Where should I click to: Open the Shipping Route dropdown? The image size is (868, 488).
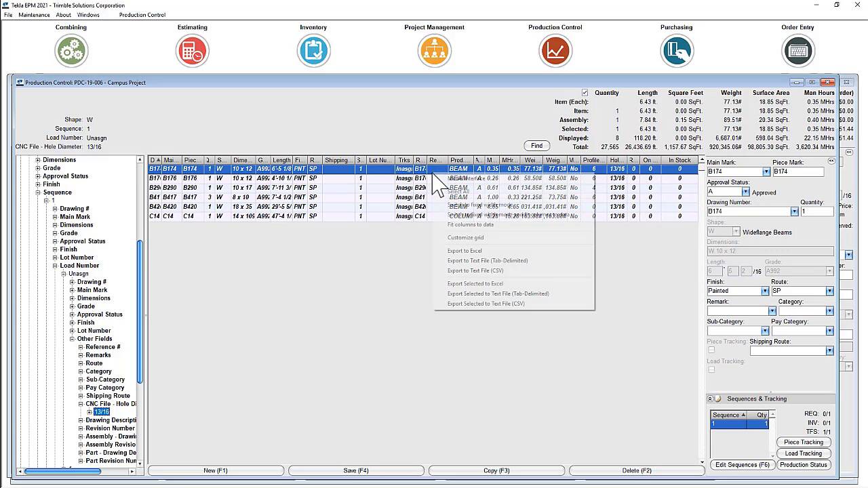(829, 350)
